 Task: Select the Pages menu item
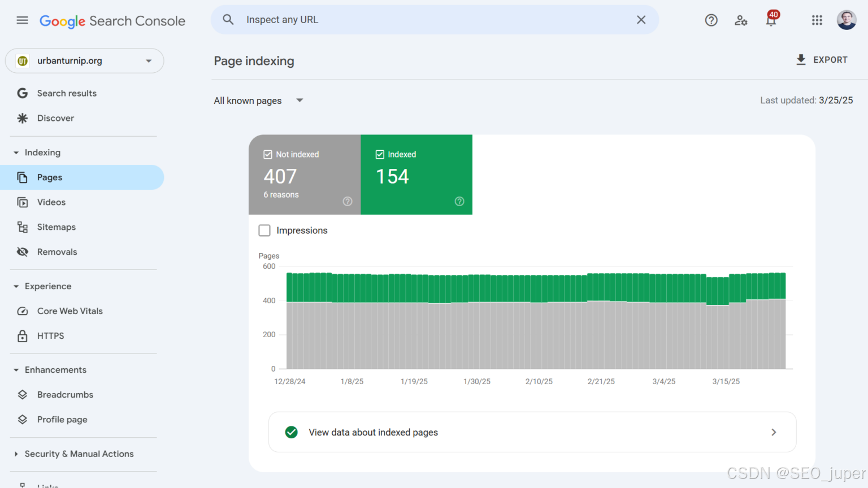pos(82,177)
